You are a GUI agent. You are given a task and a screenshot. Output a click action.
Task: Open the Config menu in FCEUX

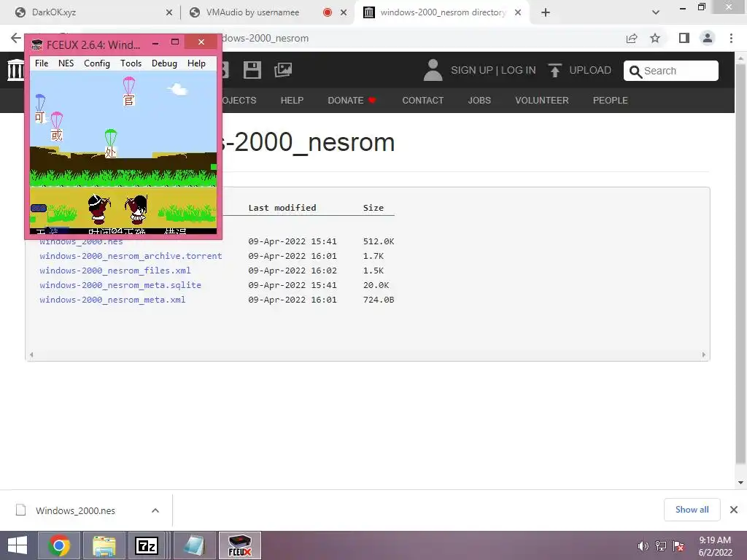(97, 63)
